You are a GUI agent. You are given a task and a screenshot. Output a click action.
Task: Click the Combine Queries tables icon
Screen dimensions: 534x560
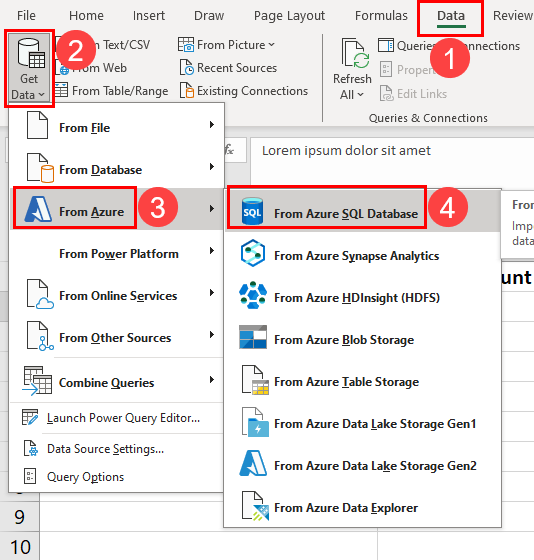coord(37,381)
